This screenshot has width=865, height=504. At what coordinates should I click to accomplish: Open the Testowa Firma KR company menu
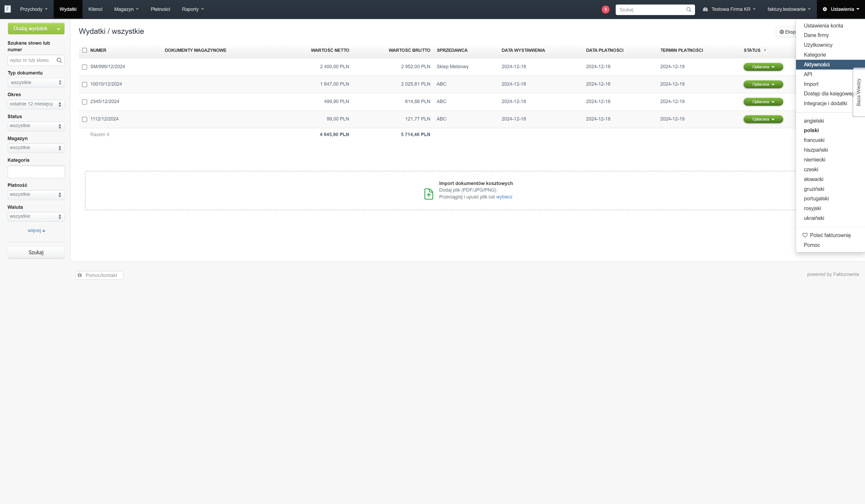tap(729, 9)
